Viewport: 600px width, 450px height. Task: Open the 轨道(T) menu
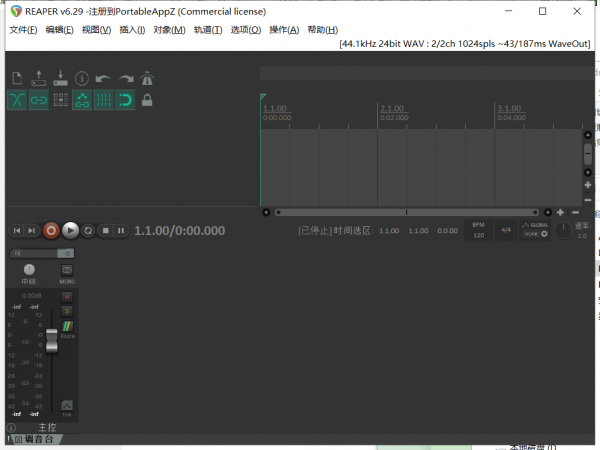[x=208, y=30]
